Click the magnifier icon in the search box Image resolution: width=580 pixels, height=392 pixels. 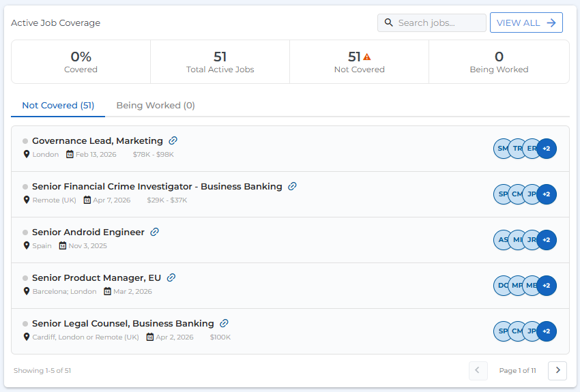tap(388, 22)
